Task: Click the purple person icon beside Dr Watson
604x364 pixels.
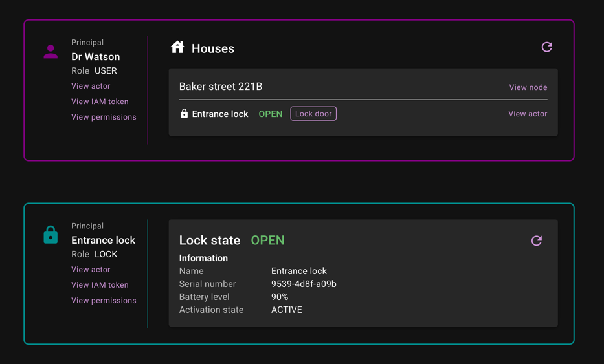Action: point(50,52)
